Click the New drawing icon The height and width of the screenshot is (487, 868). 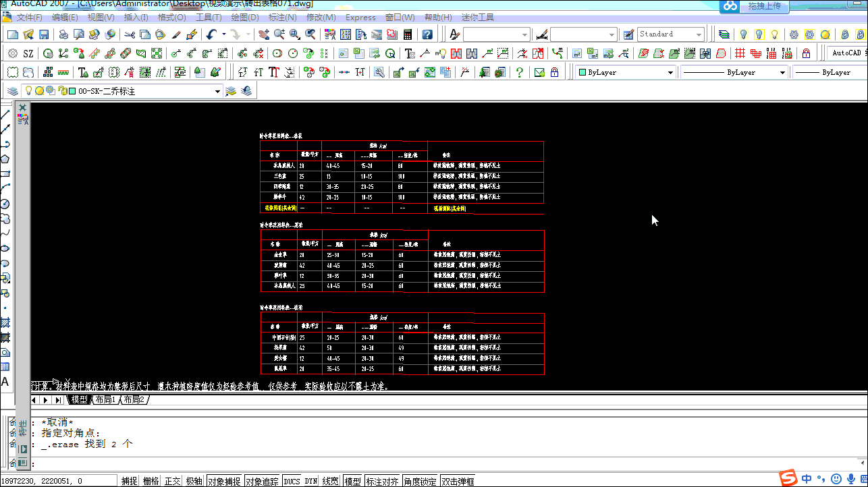[x=13, y=34]
